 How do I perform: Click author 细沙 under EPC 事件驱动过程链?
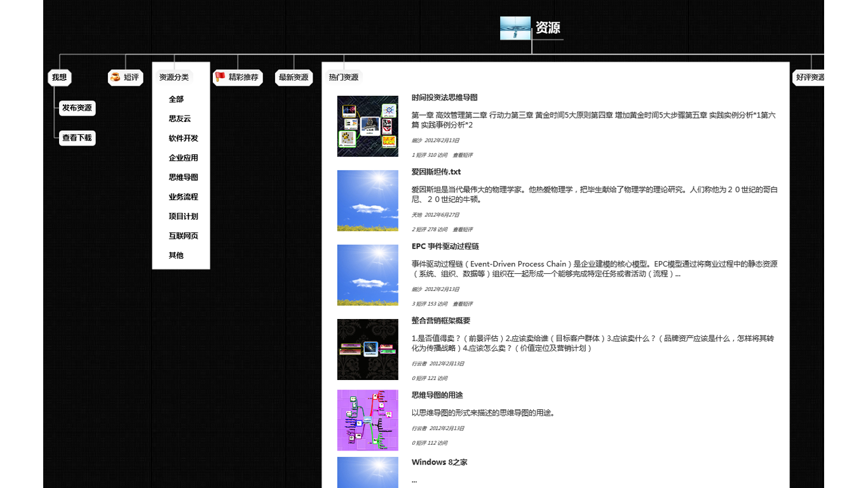[417, 289]
